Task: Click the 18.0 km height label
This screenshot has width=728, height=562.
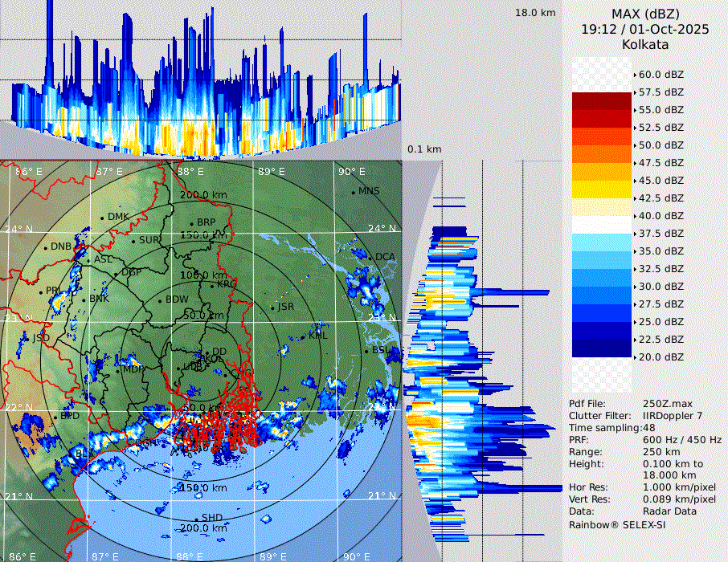Action: point(535,13)
